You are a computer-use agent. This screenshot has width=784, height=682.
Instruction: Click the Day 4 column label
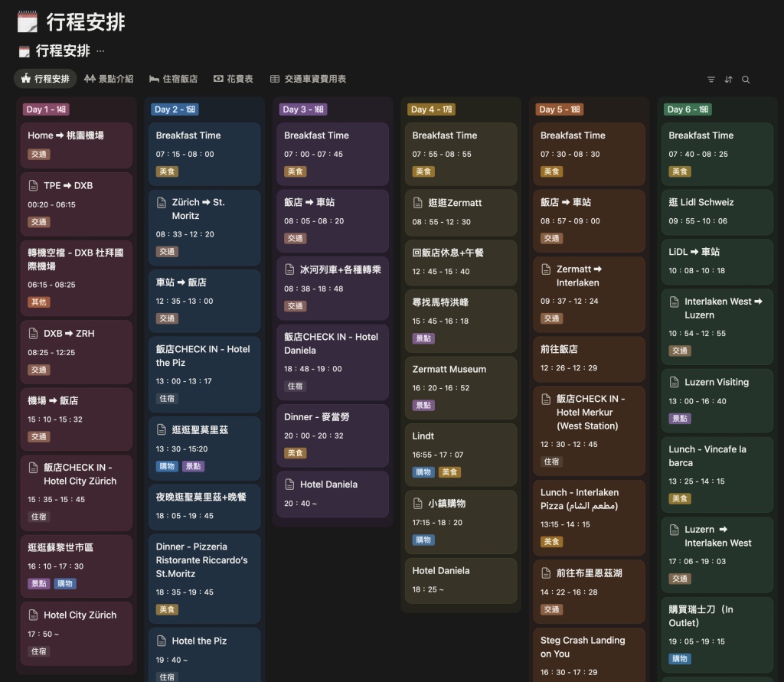[x=431, y=109]
